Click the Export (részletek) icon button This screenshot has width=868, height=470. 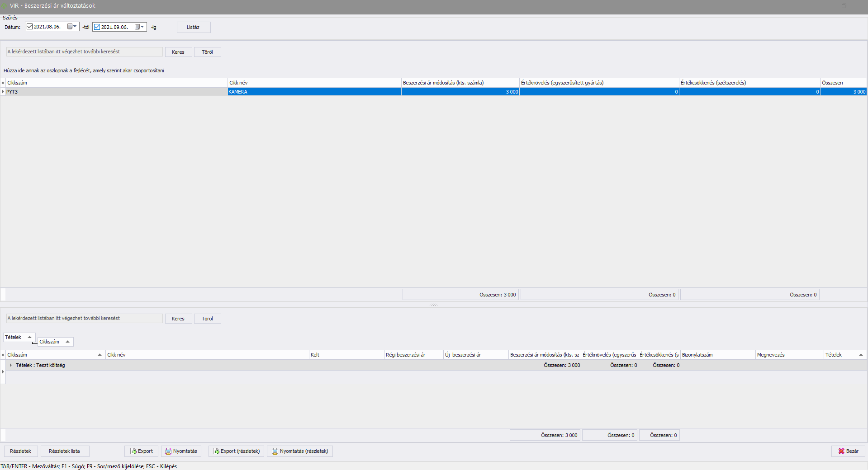pos(216,451)
